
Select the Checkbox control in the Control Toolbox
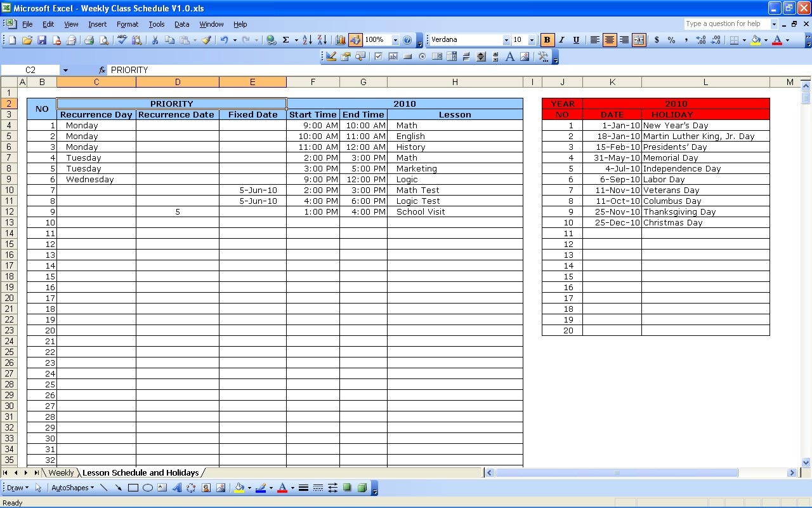[378, 56]
